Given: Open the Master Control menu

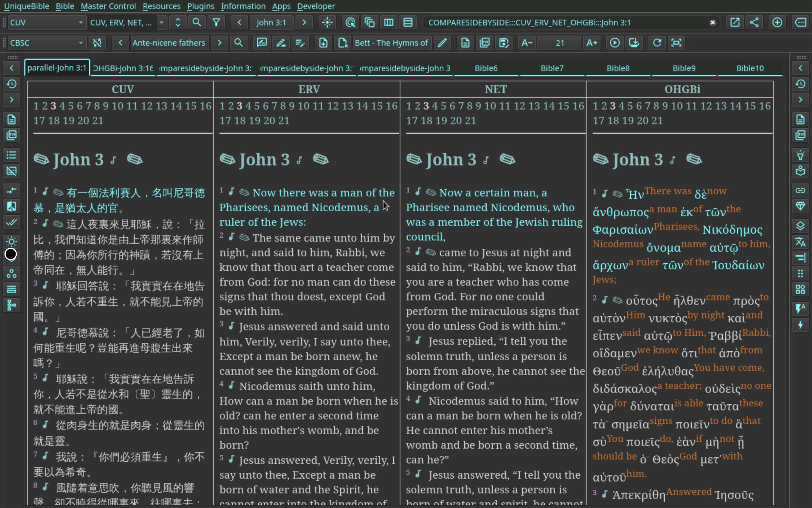Looking at the screenshot, I should [x=108, y=6].
